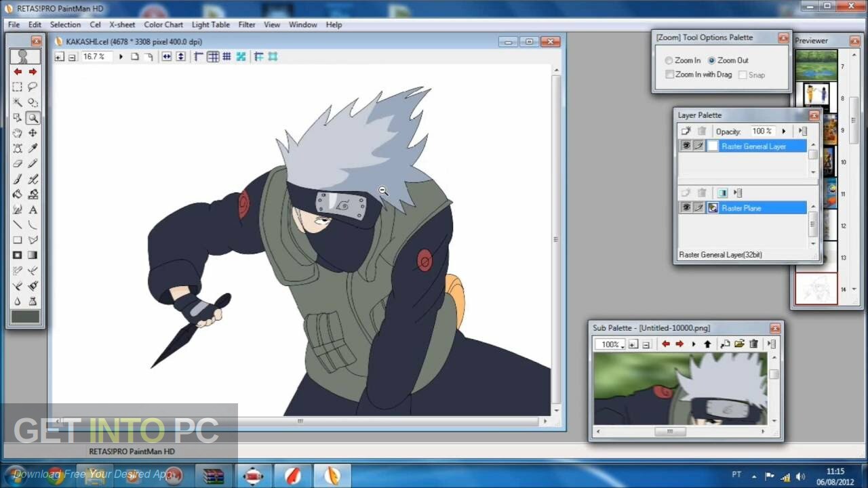Screen dimensions: 868x488
Task: Select the Brush tool
Action: tap(17, 179)
